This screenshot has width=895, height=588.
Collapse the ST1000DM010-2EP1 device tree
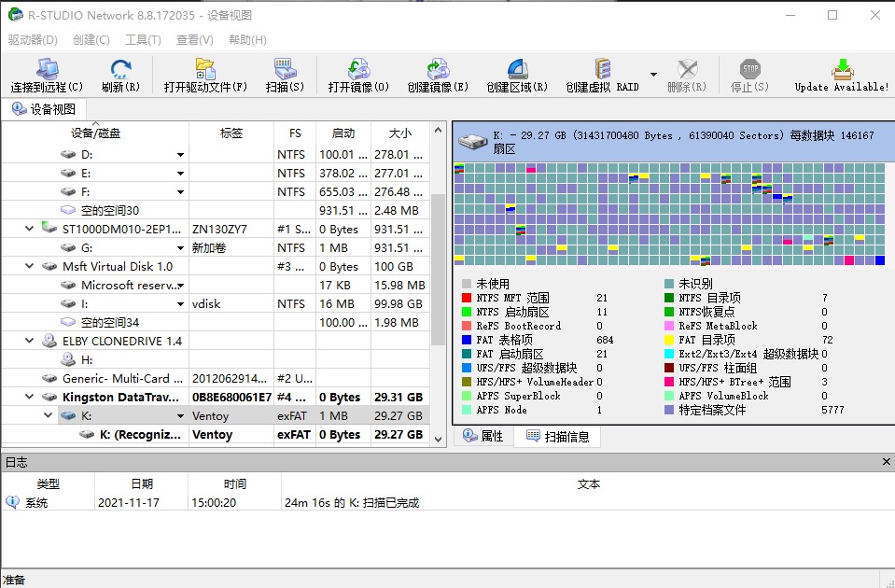click(x=29, y=229)
